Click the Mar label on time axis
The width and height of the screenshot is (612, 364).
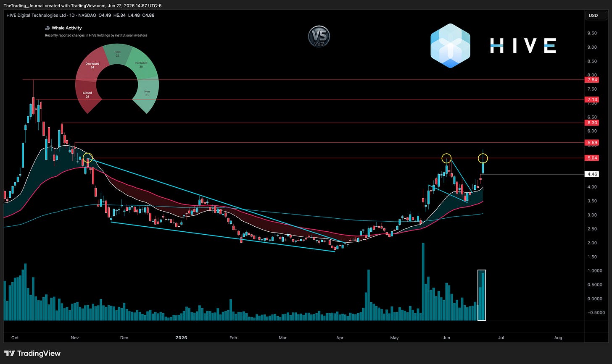tap(283, 338)
